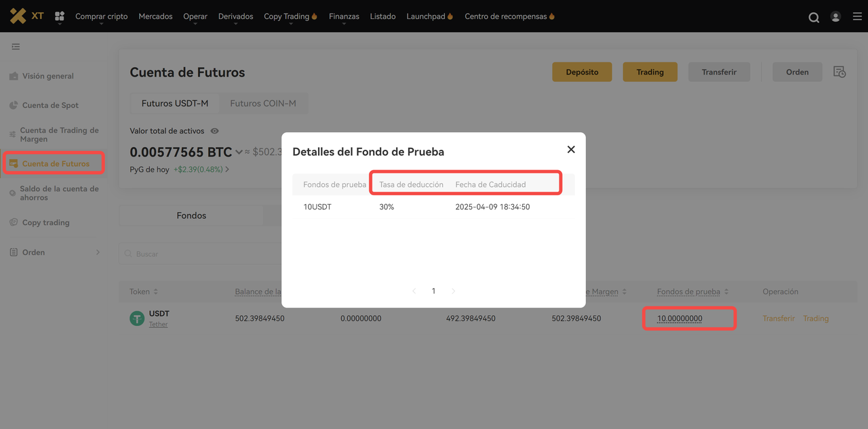868x429 pixels.
Task: Sort table by Token column
Action: pyautogui.click(x=155, y=291)
